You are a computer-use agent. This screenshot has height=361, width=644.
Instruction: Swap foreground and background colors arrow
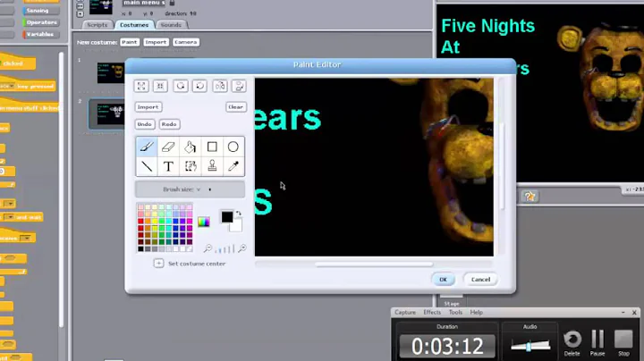(x=239, y=214)
